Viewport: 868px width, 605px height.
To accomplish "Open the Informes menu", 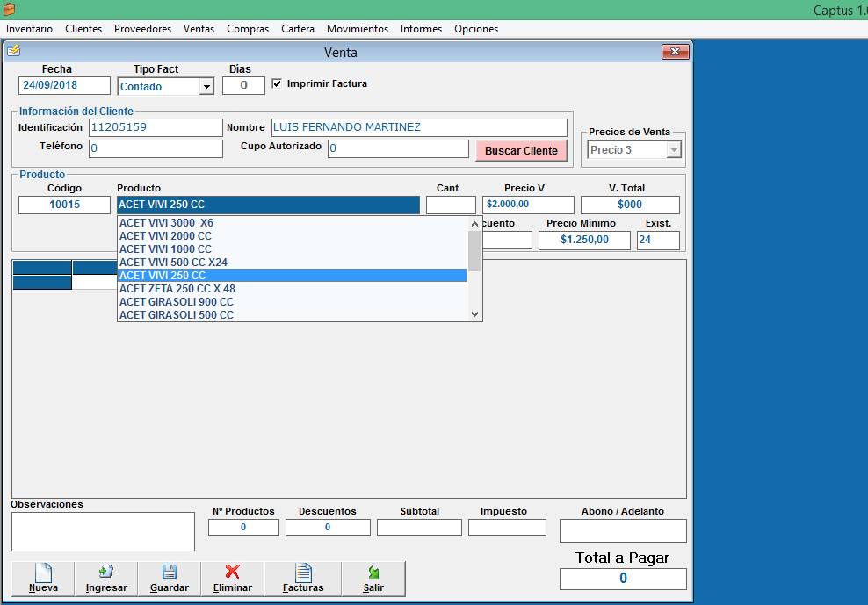I will [421, 29].
